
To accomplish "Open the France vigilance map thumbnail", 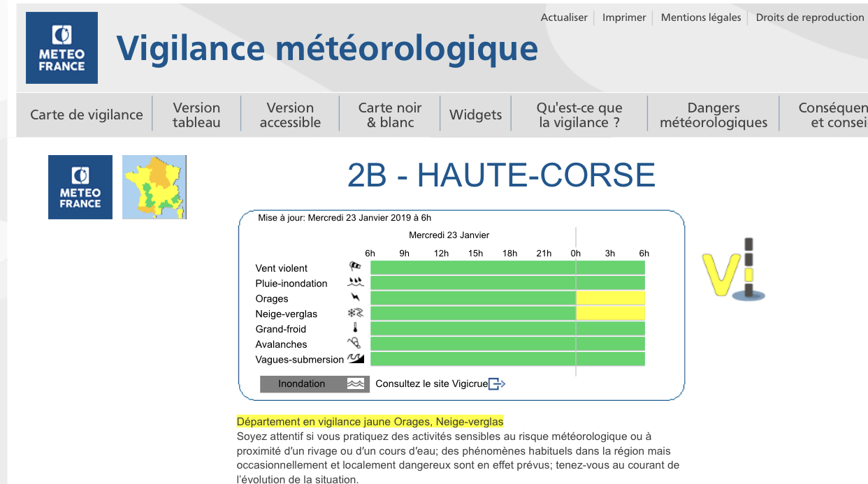I will (154, 187).
